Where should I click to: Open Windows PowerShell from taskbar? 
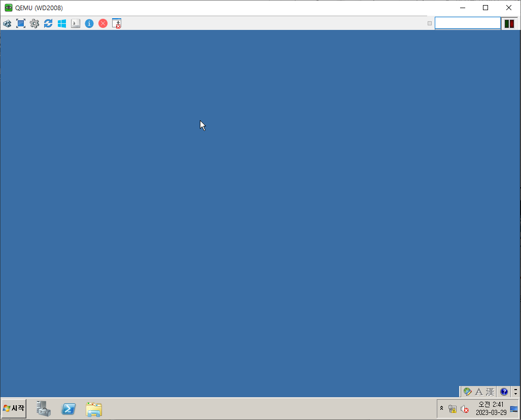(68, 409)
